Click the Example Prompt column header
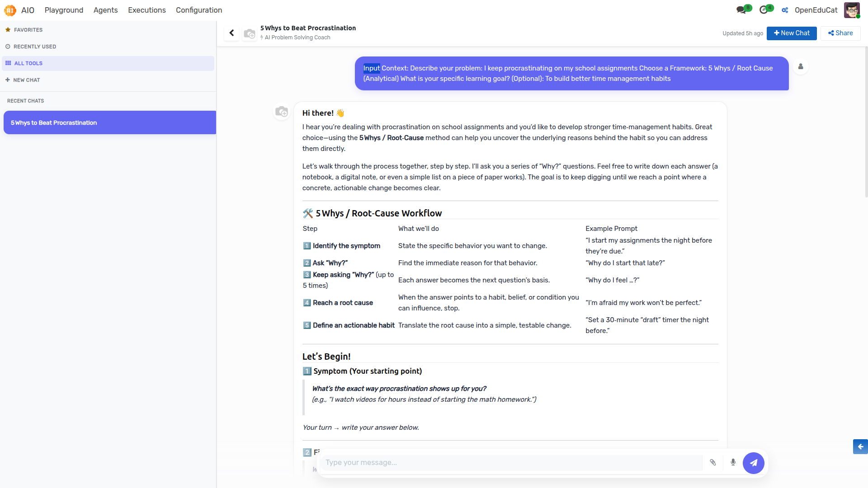 611,229
